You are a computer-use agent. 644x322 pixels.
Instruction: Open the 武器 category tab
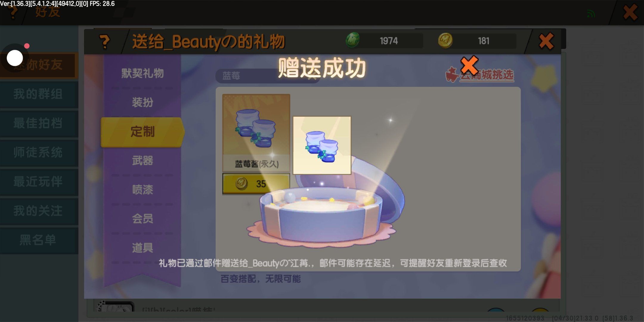[x=142, y=160]
